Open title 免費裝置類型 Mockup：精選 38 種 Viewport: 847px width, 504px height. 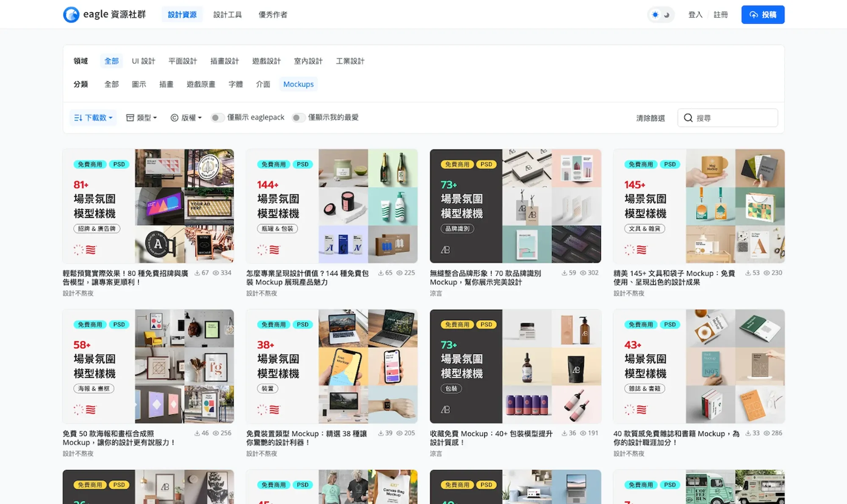pos(307,438)
